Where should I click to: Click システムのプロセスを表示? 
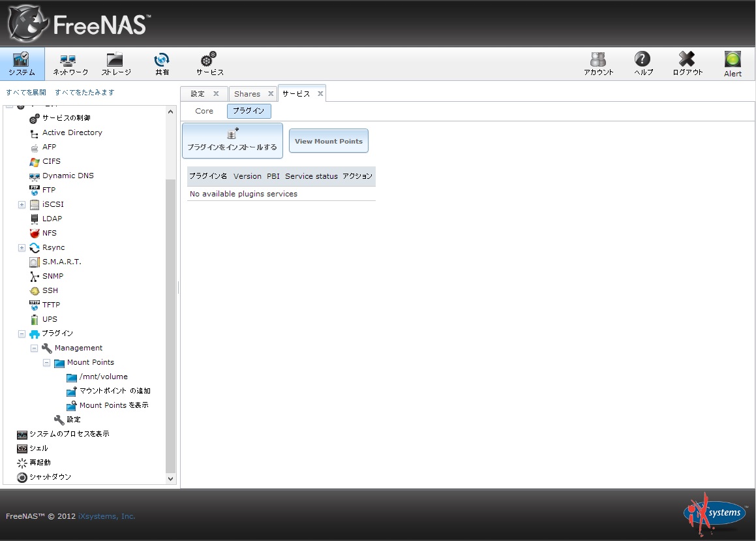point(69,434)
